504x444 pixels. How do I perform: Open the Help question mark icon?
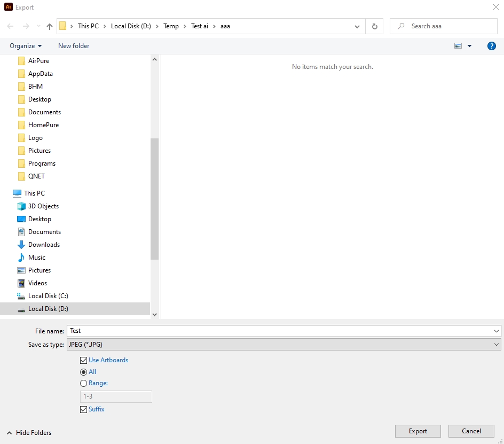click(x=491, y=46)
